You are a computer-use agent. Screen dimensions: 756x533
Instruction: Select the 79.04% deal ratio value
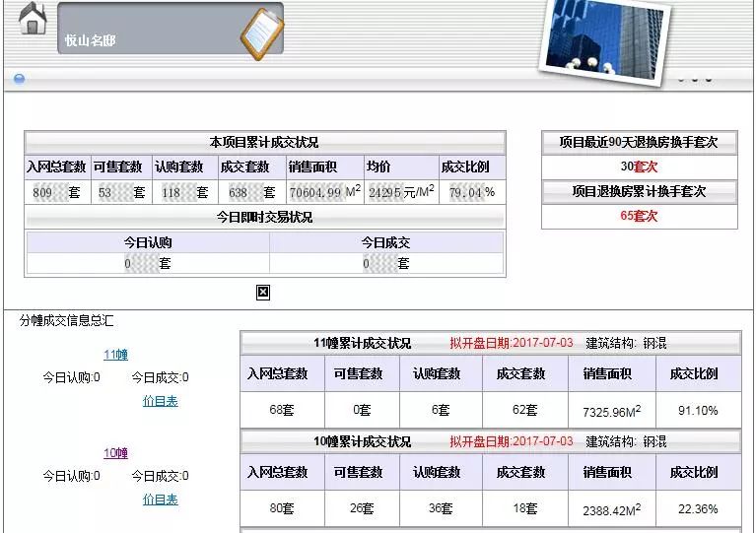[472, 192]
